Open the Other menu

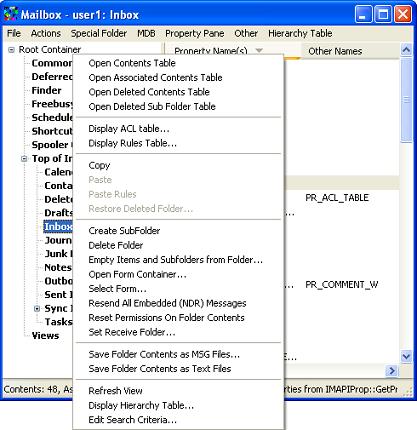(246, 33)
